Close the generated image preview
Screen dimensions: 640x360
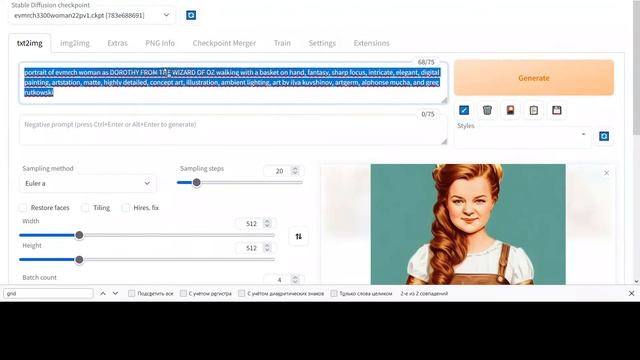[x=607, y=173]
